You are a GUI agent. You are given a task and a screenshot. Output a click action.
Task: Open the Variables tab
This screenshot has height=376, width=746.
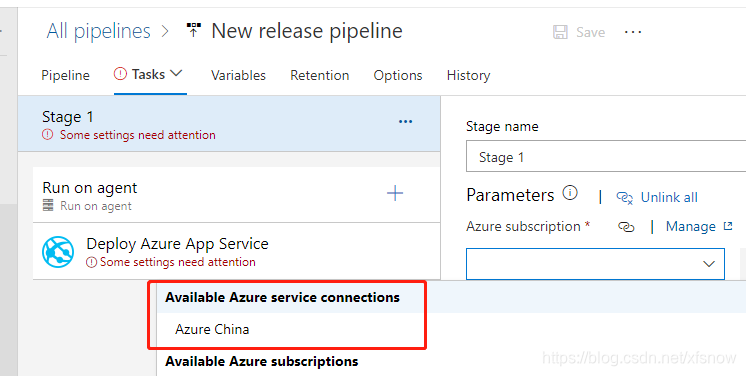[x=238, y=76]
